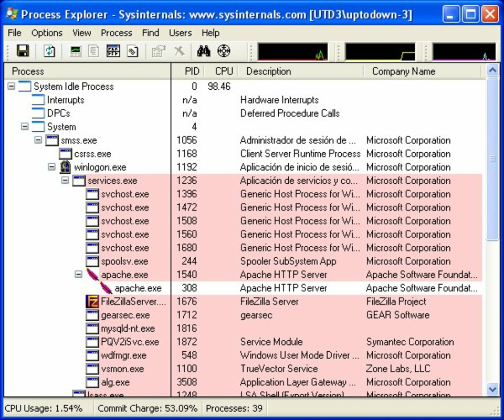Sort by the Process column header
Screen dimensions: 504x420
(88, 71)
